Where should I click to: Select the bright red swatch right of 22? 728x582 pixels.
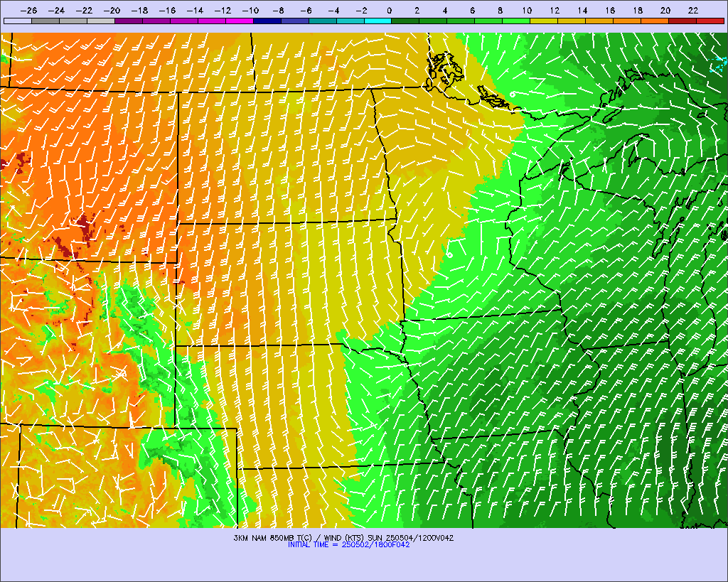coord(710,21)
